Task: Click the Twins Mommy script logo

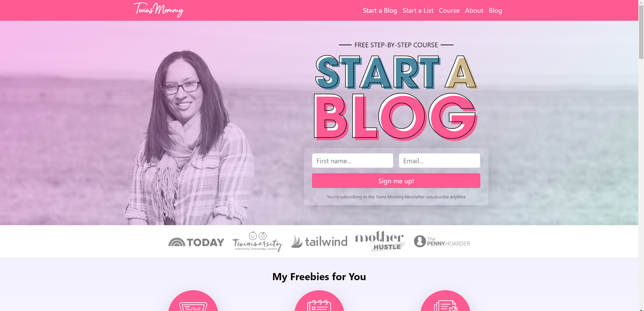Action: click(159, 10)
